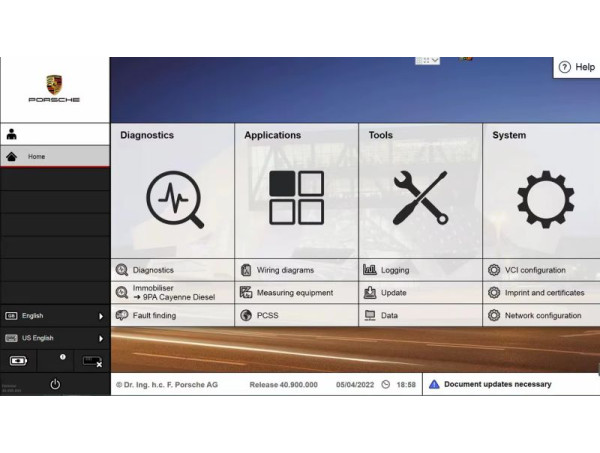Open Measuring equipment

(x=294, y=293)
